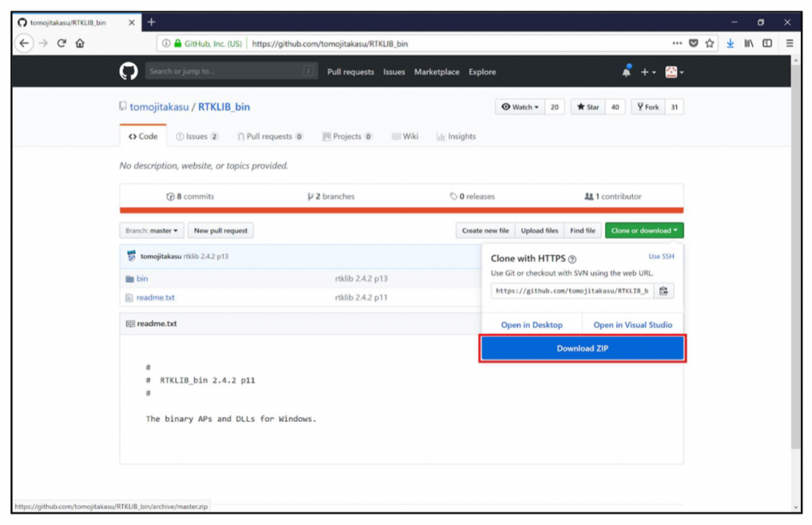Open tomojitakasu owner profile link
812x525 pixels.
(159, 107)
